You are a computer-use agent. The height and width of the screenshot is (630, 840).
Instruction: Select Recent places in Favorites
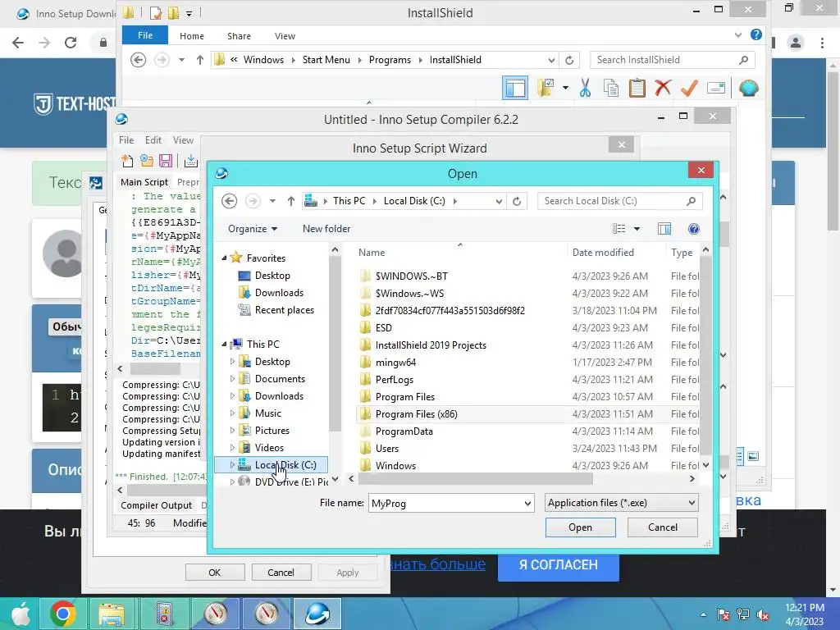(x=285, y=309)
